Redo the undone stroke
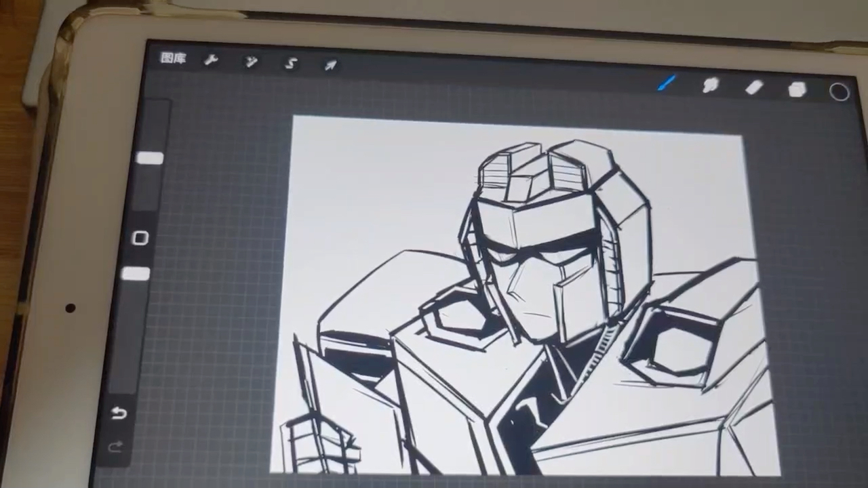Screen dimensions: 868x488 pos(115,446)
